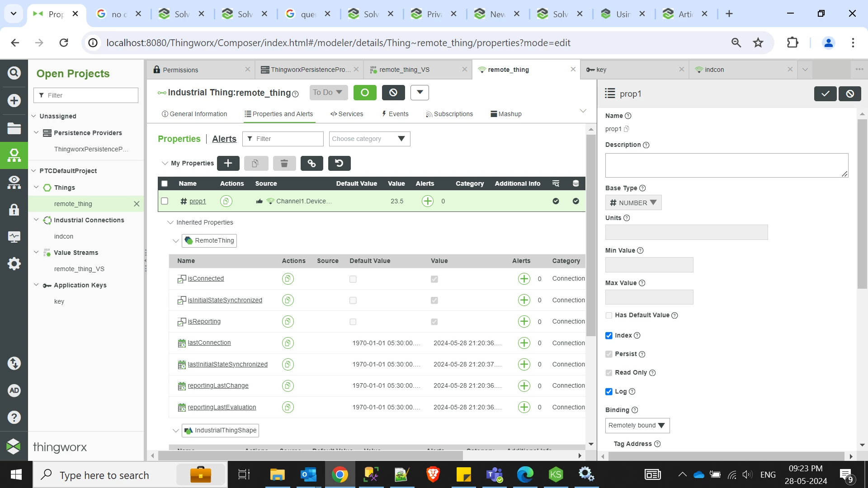Open the isConnected property link
This screenshot has height=488, width=868.
[206, 278]
